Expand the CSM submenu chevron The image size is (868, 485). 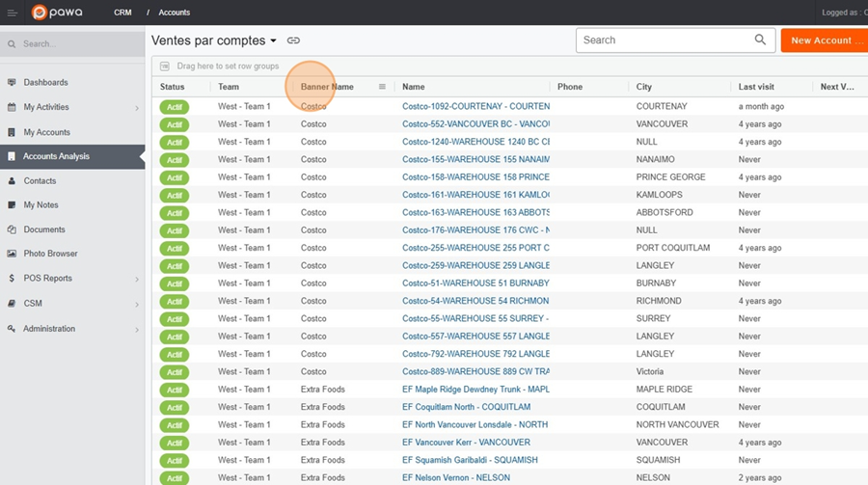click(x=137, y=304)
